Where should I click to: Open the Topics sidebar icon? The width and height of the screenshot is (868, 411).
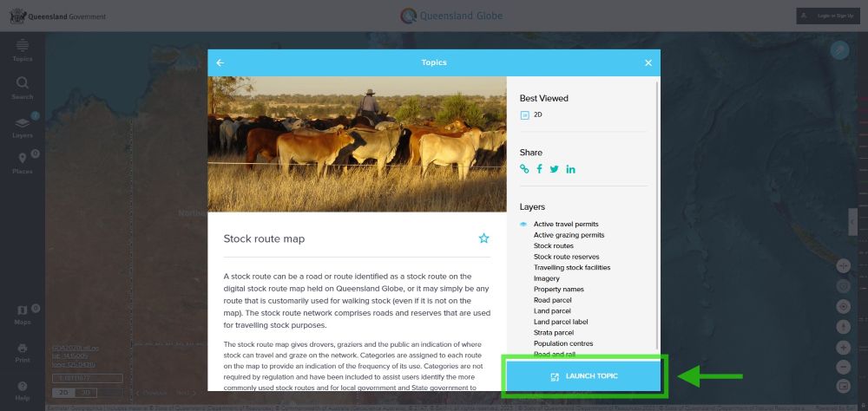(23, 49)
